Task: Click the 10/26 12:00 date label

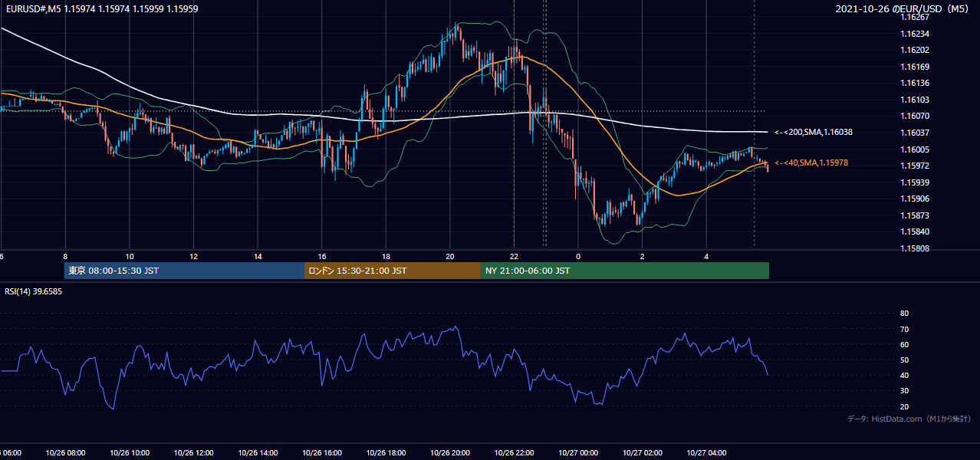Action: point(193,453)
